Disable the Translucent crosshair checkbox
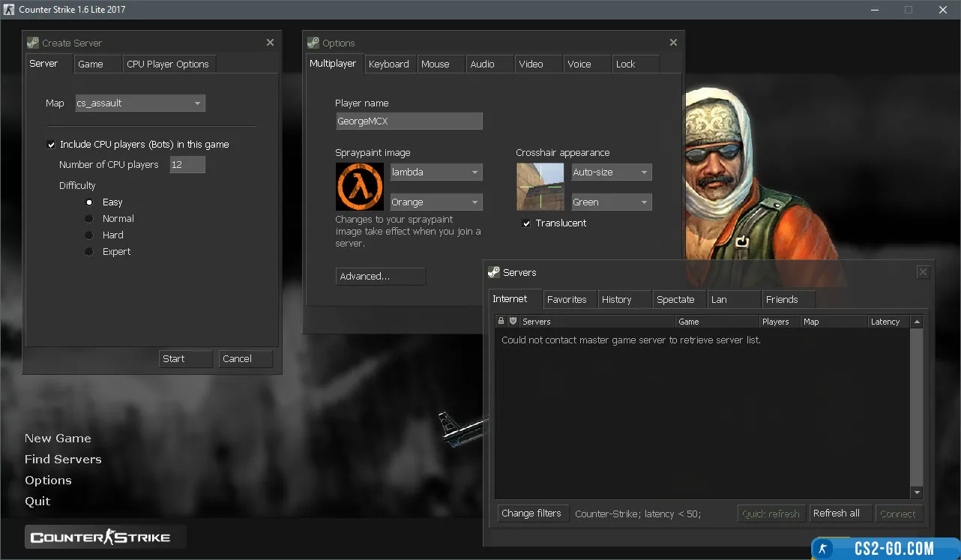 527,223
